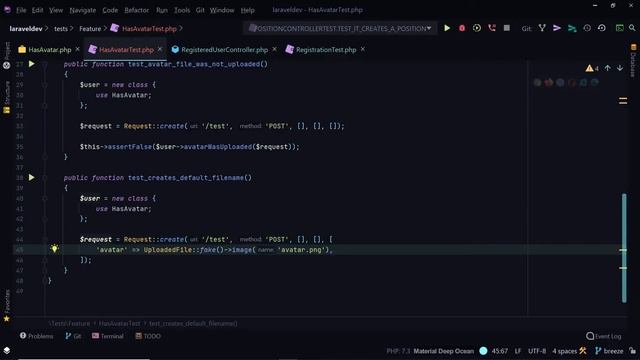640x360 pixels.
Task: Run with coverage icon
Action: [x=477, y=28]
